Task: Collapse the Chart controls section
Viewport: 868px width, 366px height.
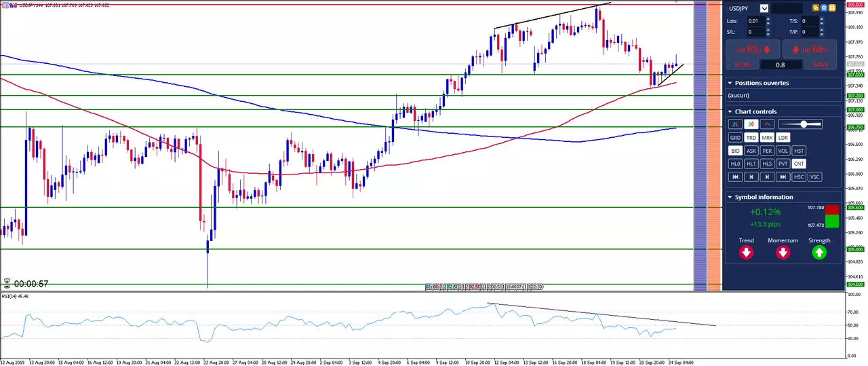Action: pos(730,111)
